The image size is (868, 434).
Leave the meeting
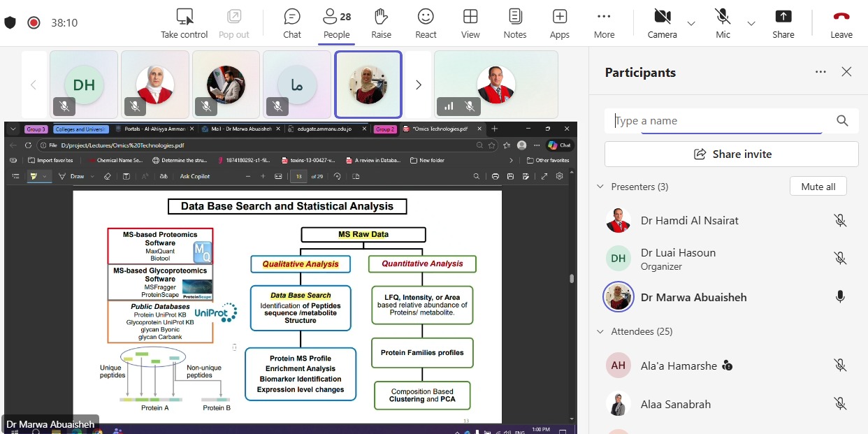click(x=841, y=22)
